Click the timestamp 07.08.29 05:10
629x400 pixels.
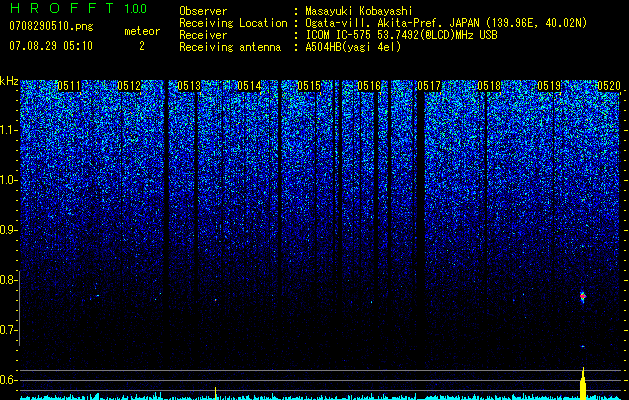51,46
